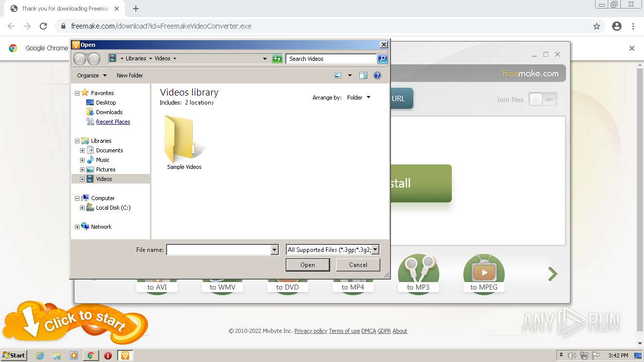Expand the Network node
This screenshot has height=362, width=644.
click(x=77, y=227)
